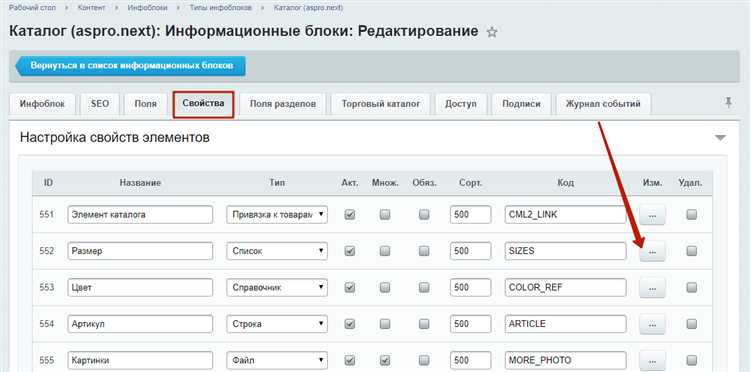
Task: Open type dropdown showing Список
Action: point(277,251)
